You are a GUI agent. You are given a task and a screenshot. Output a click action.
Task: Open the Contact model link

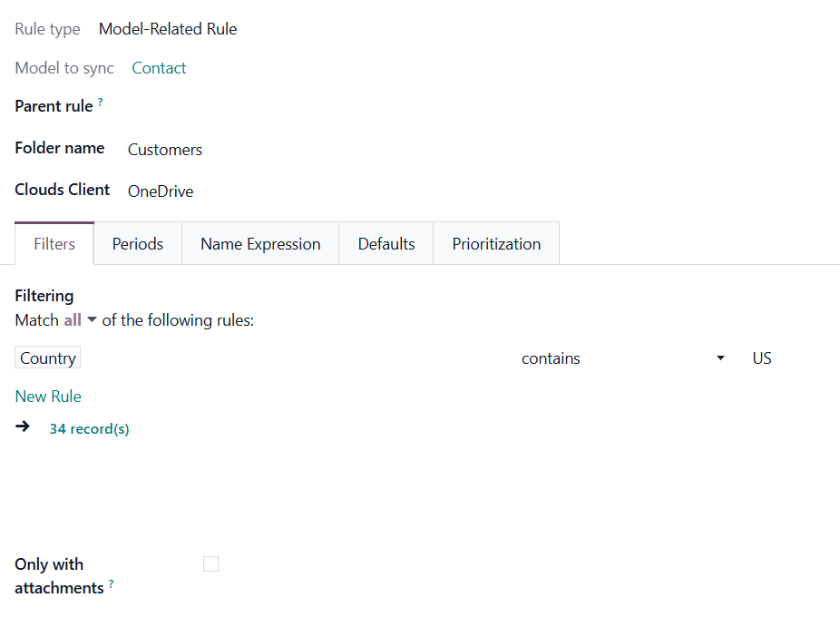coord(159,68)
